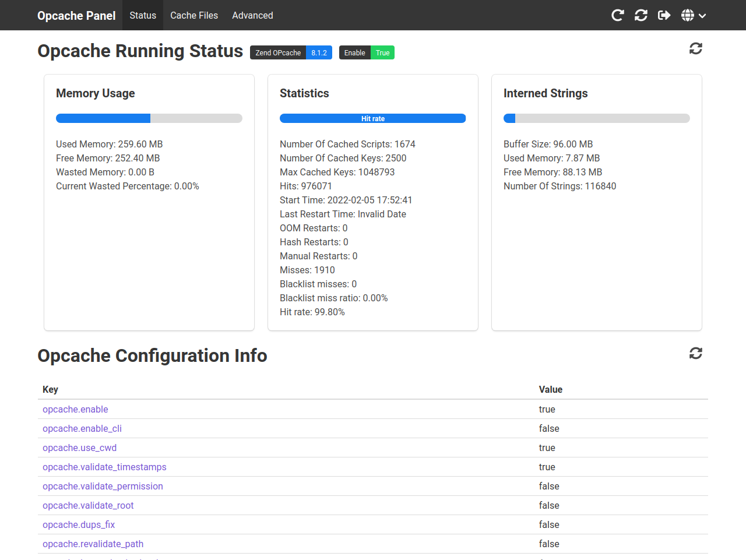
Task: Click the Memory Usage progress bar
Action: (149, 118)
